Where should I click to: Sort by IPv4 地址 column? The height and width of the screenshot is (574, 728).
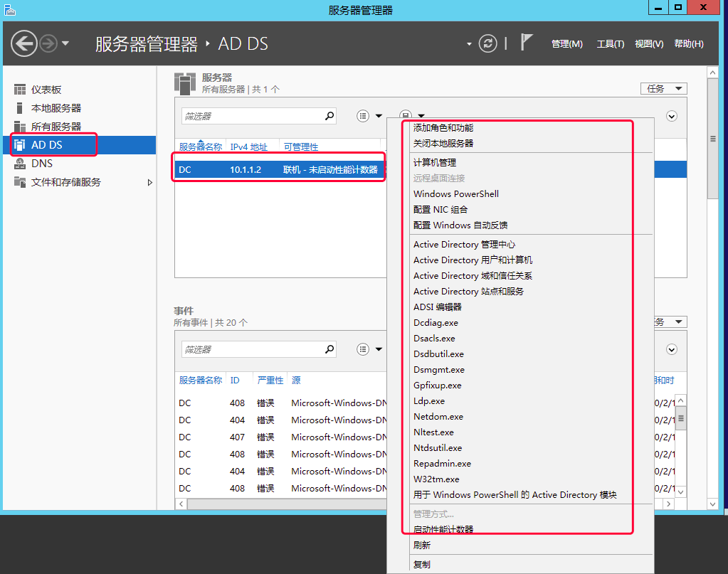(249, 147)
